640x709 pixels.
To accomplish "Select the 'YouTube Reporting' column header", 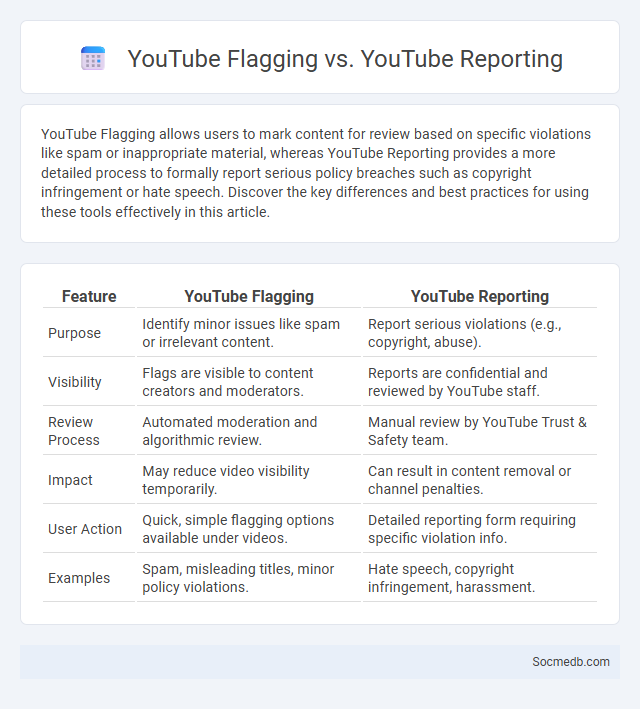I will (479, 296).
